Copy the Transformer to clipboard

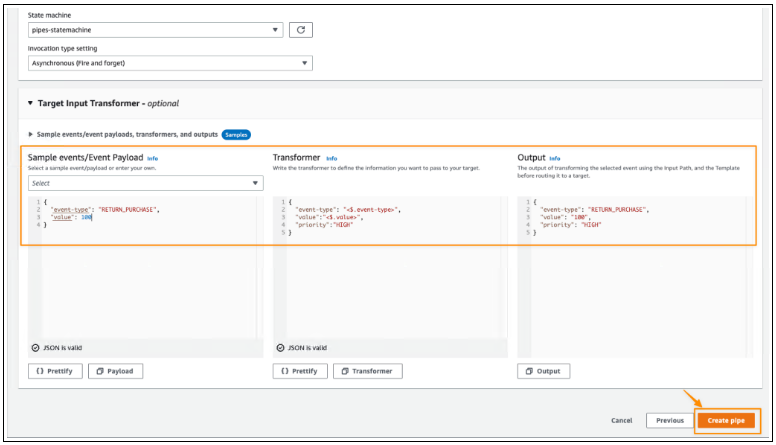(x=367, y=371)
